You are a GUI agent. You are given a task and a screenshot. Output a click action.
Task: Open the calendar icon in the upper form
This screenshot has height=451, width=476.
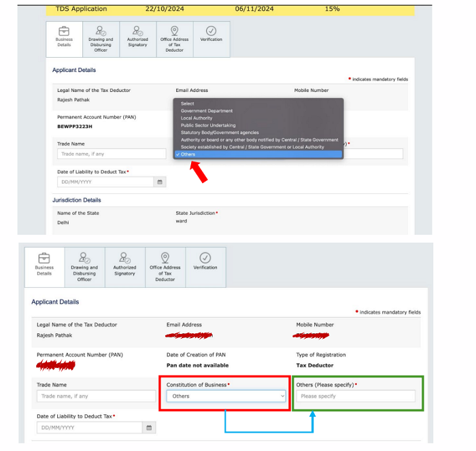click(x=160, y=182)
